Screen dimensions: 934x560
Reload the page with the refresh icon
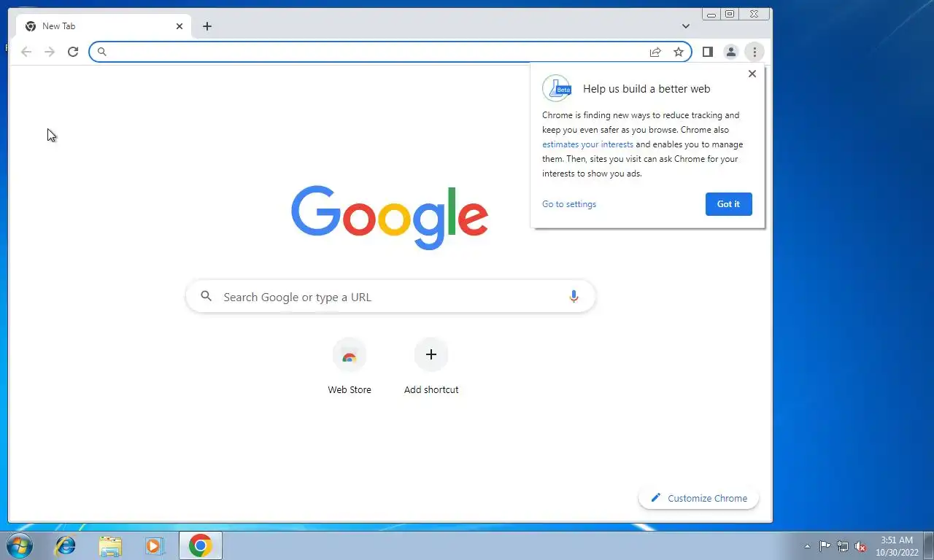tap(73, 52)
